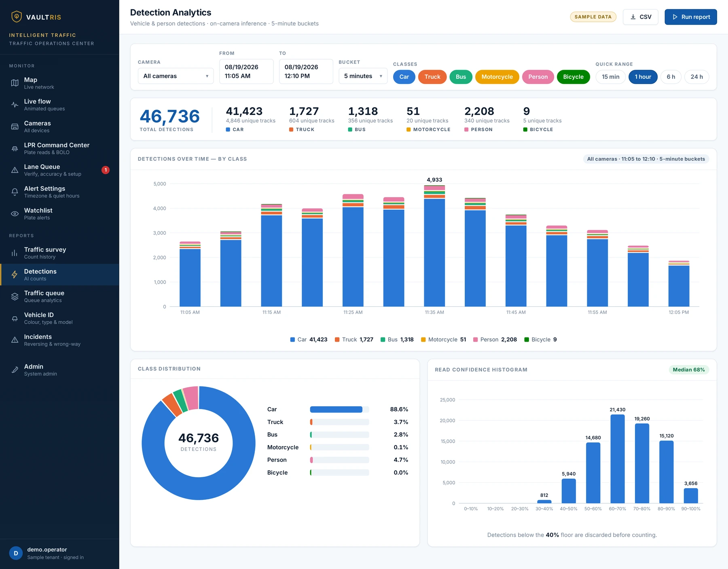Open Cameras All devices page
The height and width of the screenshot is (569, 728).
59,127
